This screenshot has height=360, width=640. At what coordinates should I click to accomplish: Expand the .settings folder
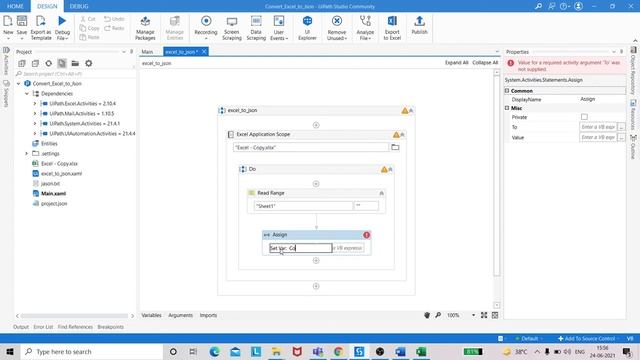tap(27, 153)
